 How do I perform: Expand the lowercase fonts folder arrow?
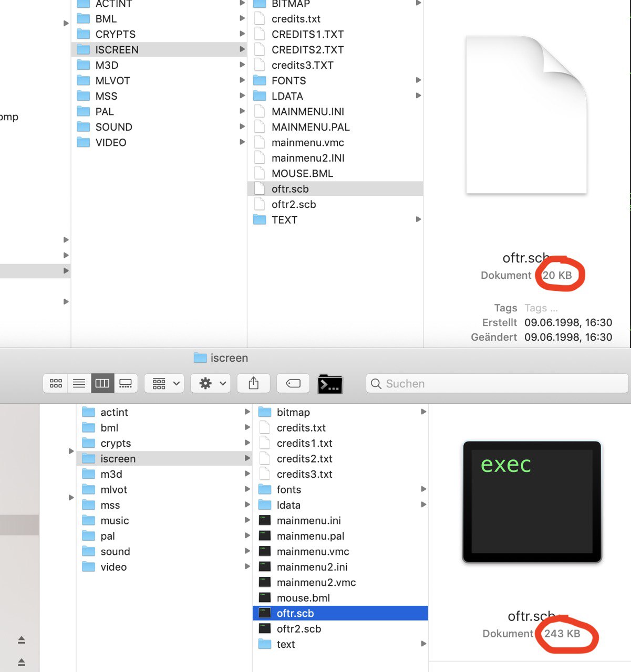tap(423, 489)
